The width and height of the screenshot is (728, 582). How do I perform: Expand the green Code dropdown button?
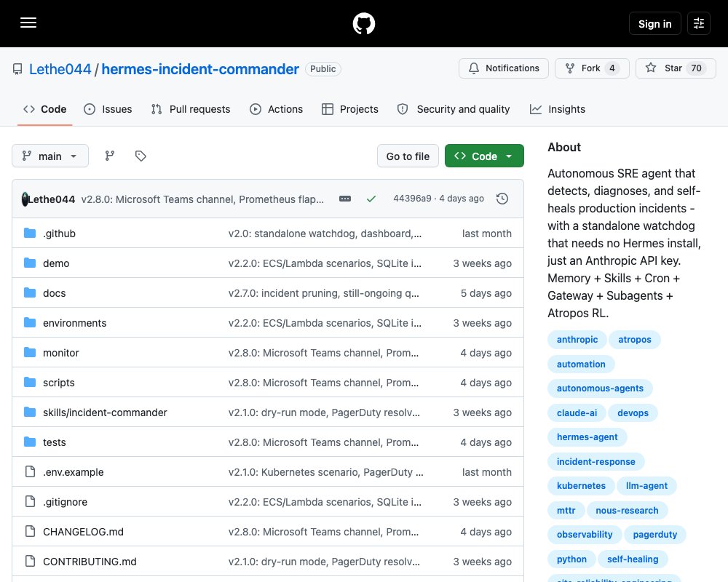point(484,156)
